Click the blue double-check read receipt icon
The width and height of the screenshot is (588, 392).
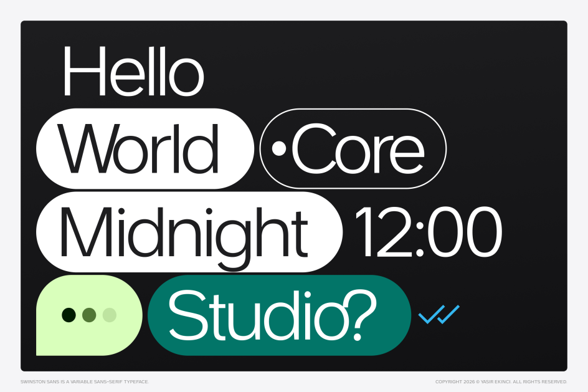[439, 314]
